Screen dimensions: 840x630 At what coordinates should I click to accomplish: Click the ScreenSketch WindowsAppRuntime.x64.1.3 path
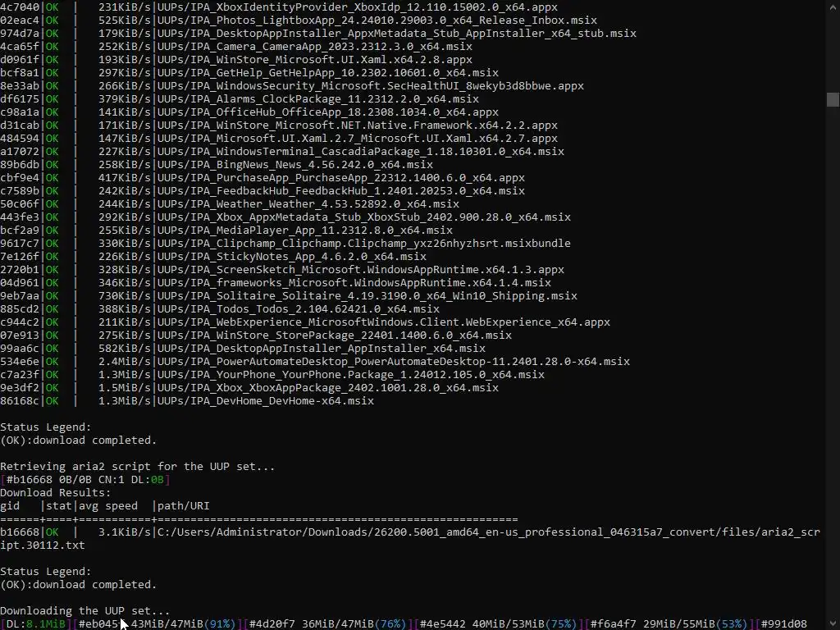(x=361, y=269)
